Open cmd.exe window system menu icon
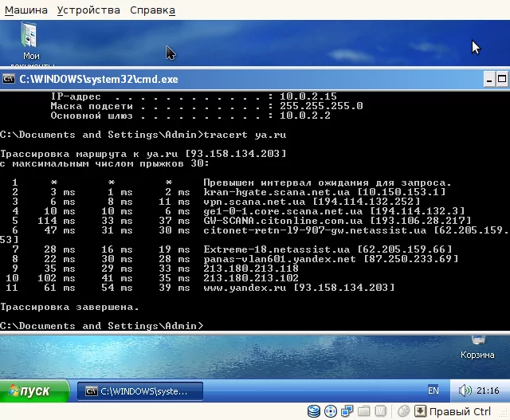510x420 pixels. [x=9, y=79]
